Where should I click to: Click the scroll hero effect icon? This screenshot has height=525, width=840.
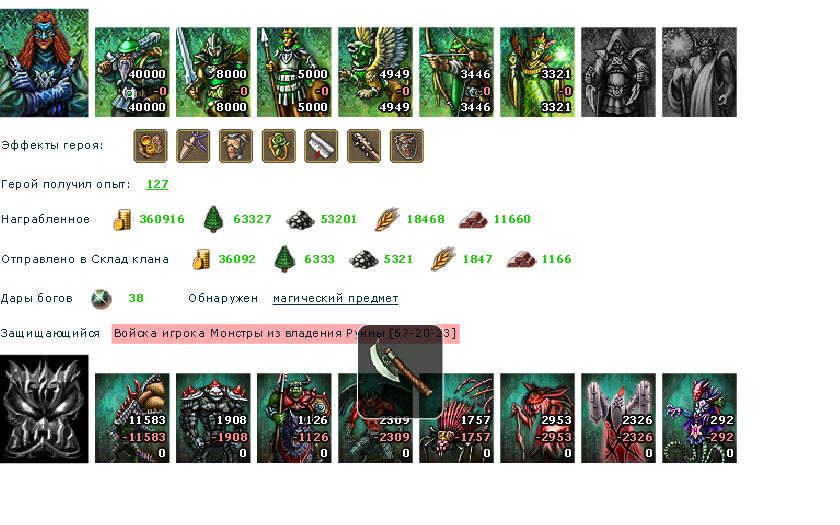pos(321,146)
